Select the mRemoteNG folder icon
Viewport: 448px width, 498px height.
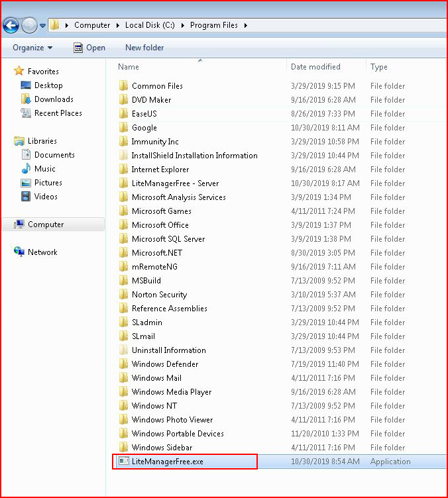pyautogui.click(x=123, y=266)
